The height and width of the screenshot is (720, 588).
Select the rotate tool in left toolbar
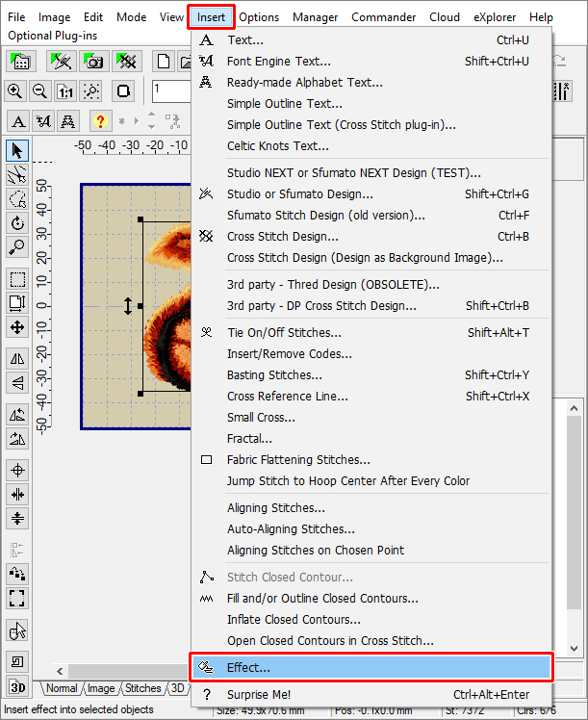[x=16, y=223]
